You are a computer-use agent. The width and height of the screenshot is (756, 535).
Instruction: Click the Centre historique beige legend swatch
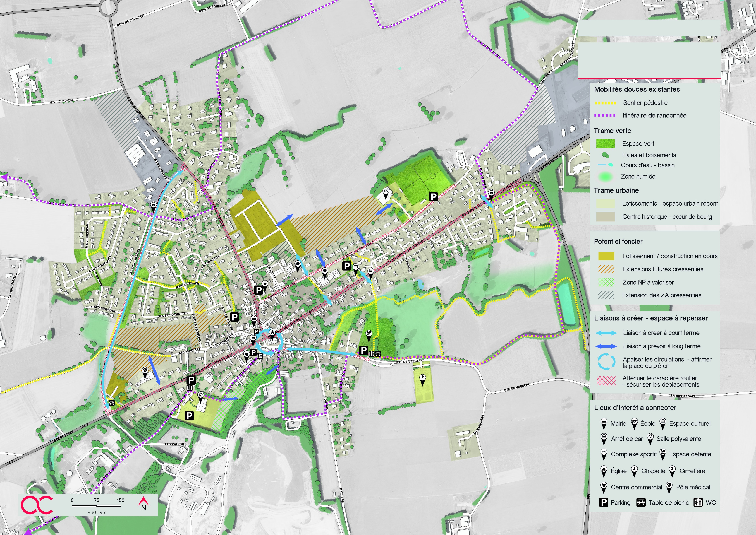pyautogui.click(x=606, y=216)
